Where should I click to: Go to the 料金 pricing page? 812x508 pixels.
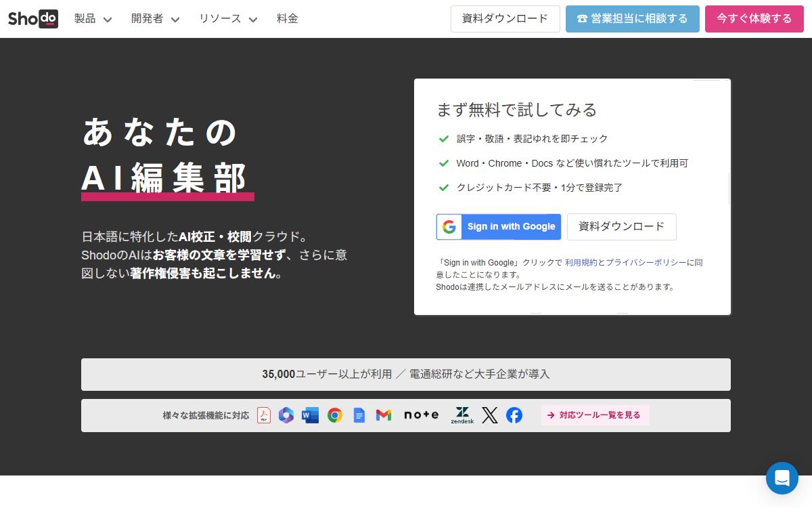tap(288, 19)
